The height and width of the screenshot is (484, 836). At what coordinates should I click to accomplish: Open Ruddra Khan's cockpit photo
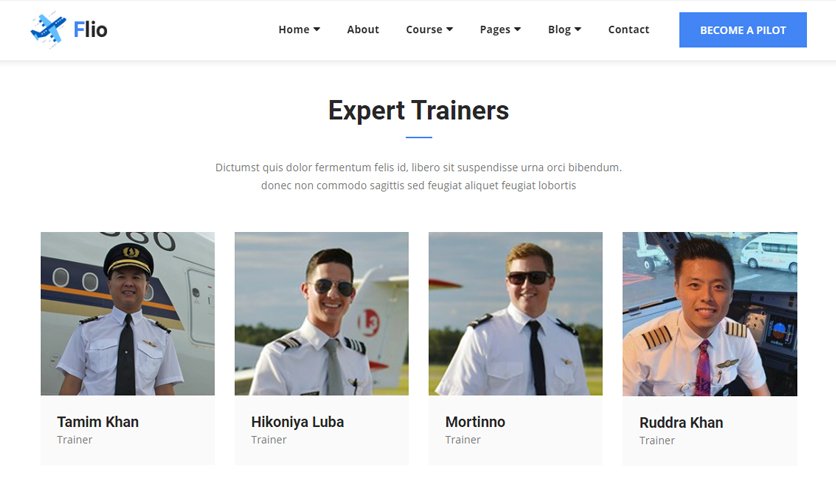(710, 314)
